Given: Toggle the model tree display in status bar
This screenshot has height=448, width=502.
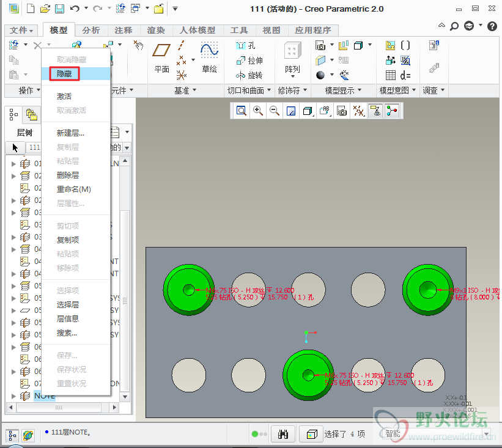Looking at the screenshot, I should 12,435.
